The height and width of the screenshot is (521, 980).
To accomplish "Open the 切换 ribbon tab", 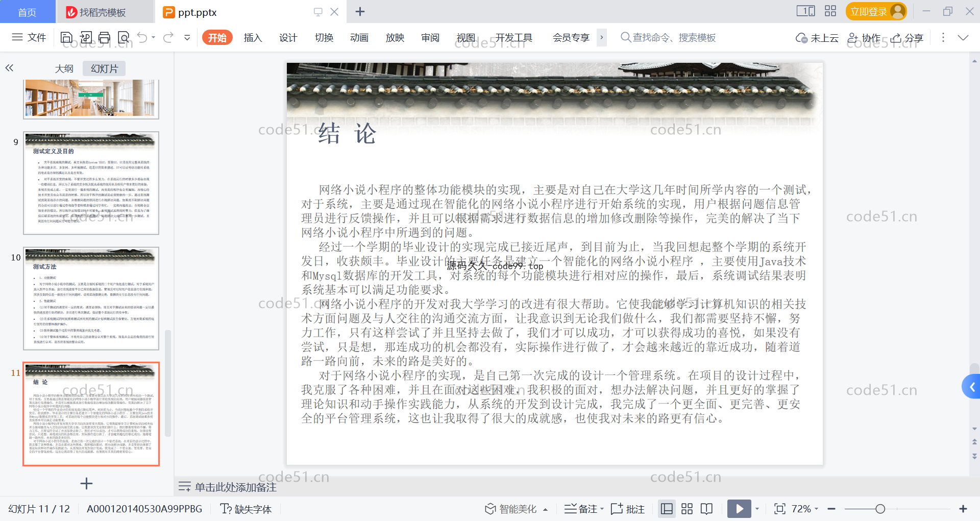I will [324, 37].
